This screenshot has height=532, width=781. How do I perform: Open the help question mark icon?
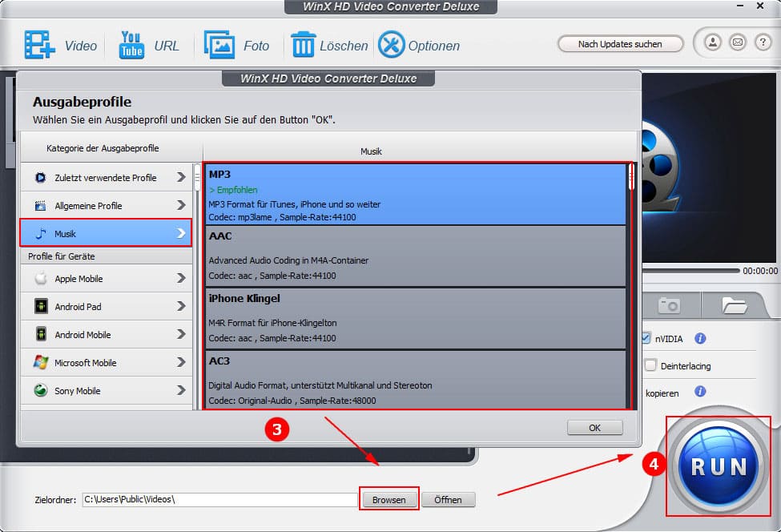[761, 42]
